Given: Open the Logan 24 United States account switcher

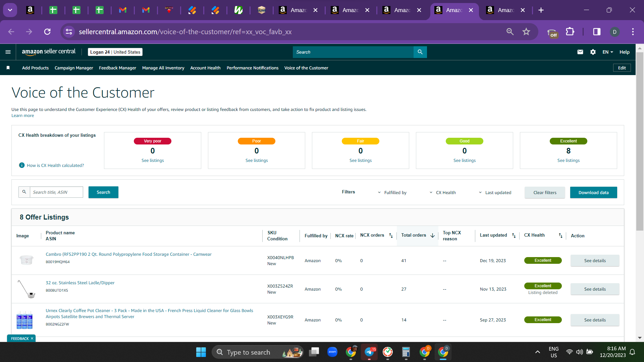Looking at the screenshot, I should coord(115,52).
